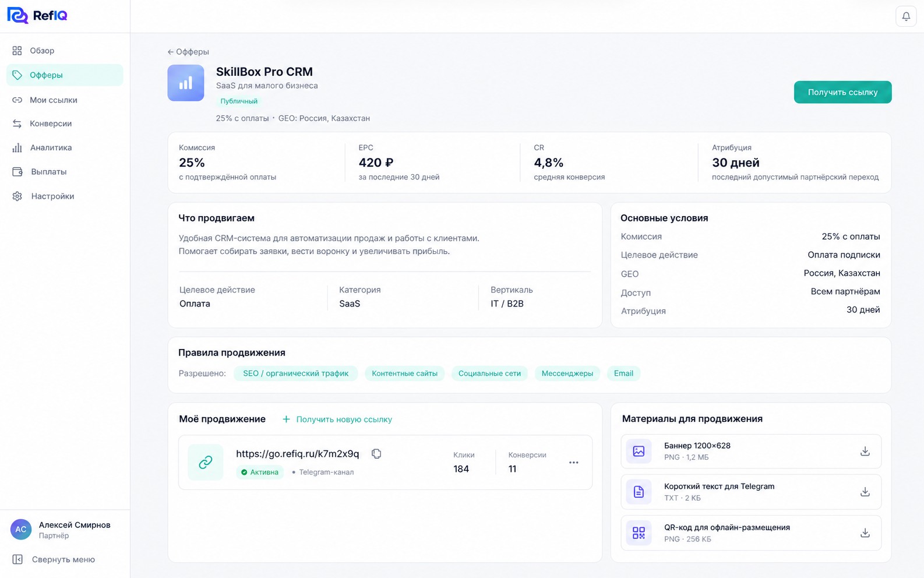924x578 pixels.
Task: Click the RefIQ logo
Action: [37, 15]
